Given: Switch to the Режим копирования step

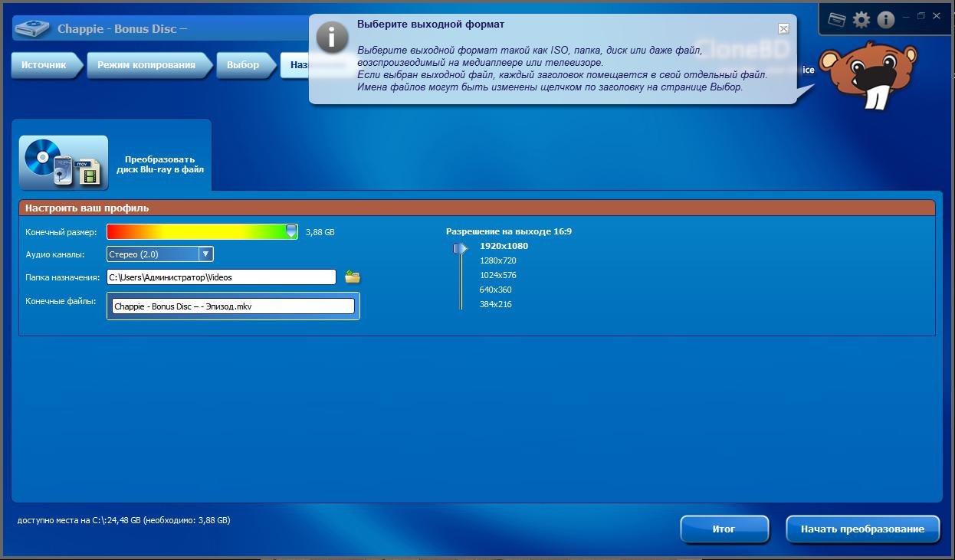Looking at the screenshot, I should coord(146,65).
